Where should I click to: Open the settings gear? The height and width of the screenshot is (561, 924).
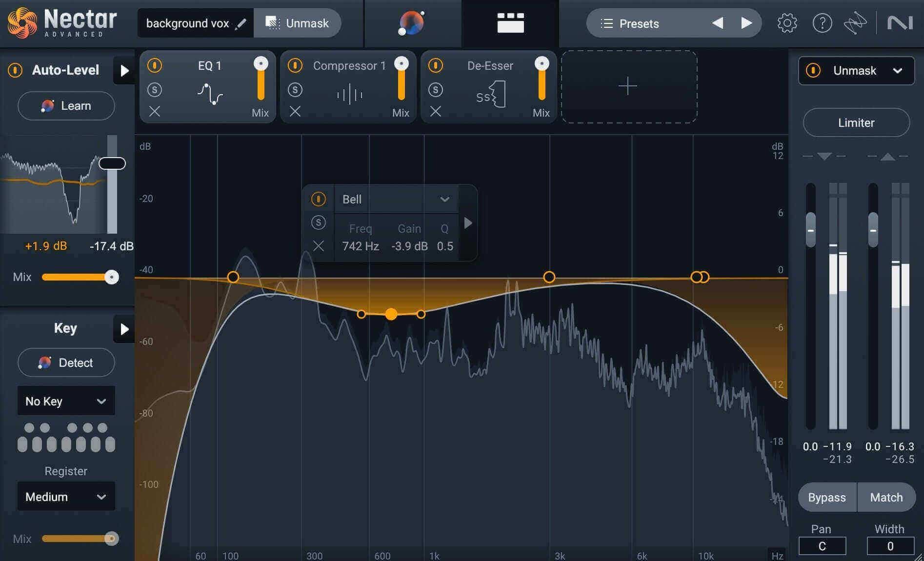click(x=787, y=23)
